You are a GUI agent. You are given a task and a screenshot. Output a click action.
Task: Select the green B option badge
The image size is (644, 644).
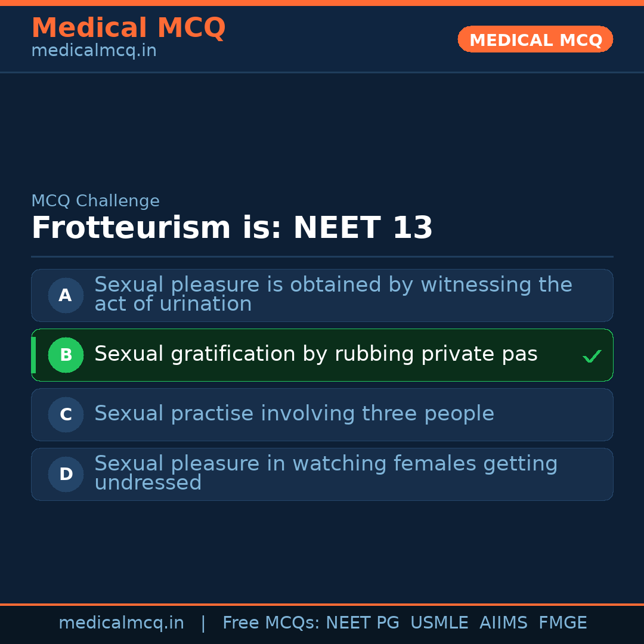tap(66, 355)
